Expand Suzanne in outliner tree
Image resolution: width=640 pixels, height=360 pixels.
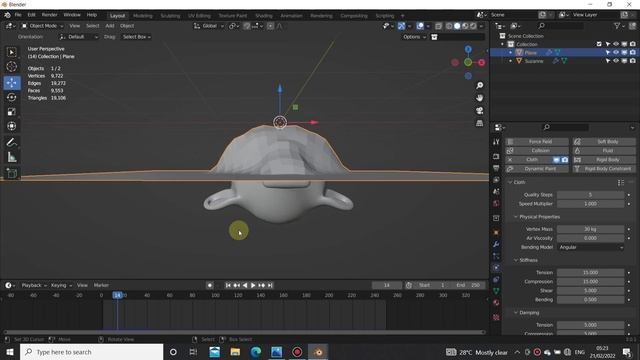(x=511, y=61)
